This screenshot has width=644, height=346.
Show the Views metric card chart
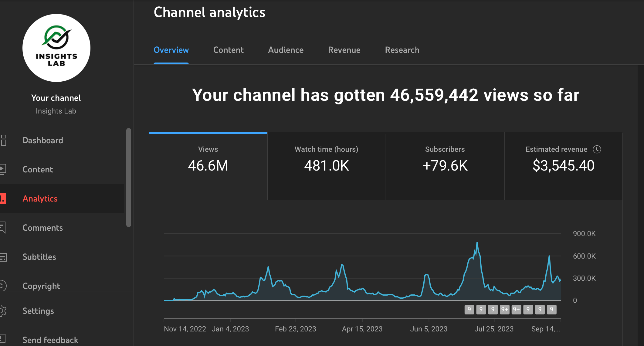tap(208, 166)
